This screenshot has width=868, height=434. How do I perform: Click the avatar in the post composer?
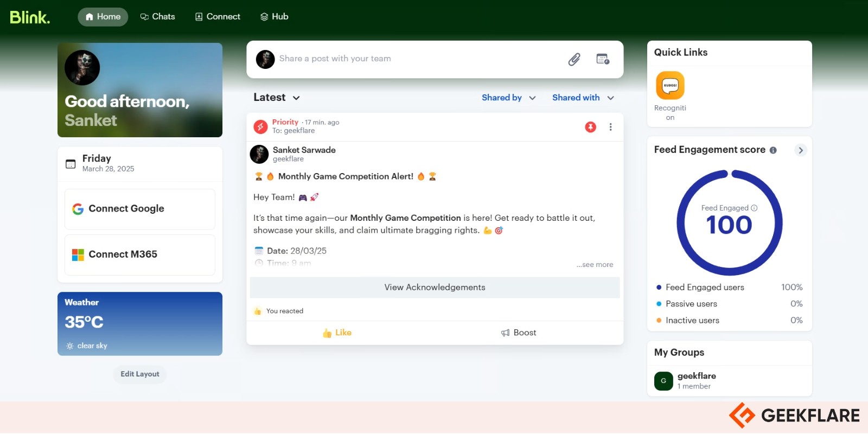click(x=265, y=59)
